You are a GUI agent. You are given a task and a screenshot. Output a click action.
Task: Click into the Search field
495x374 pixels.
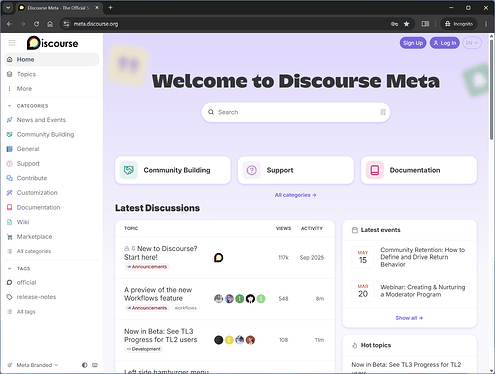296,112
